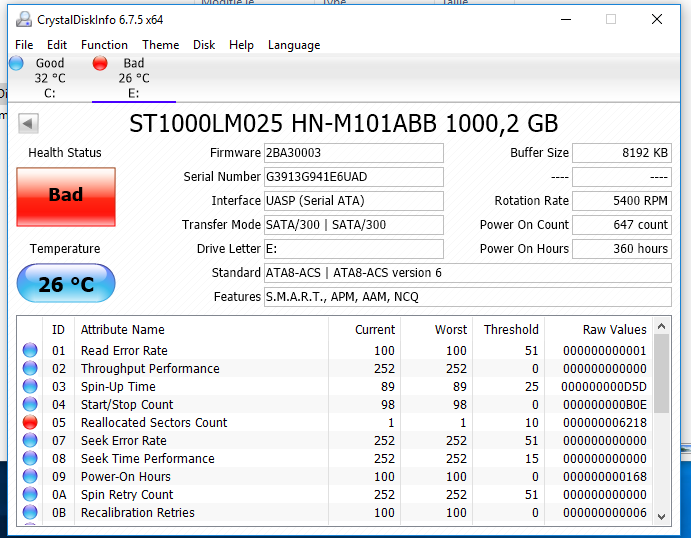Click the Rotation Rate value 5400 RPM
This screenshot has height=538, width=691.
622,201
